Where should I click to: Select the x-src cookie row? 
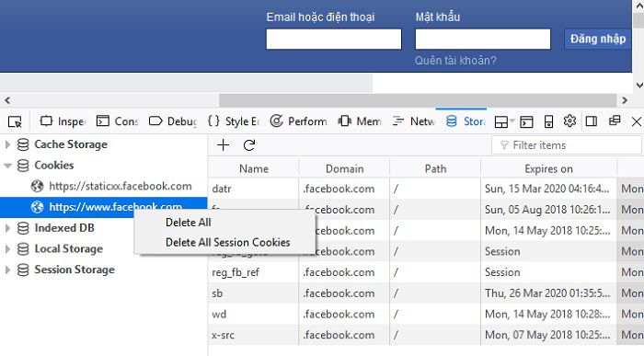pyautogui.click(x=426, y=335)
